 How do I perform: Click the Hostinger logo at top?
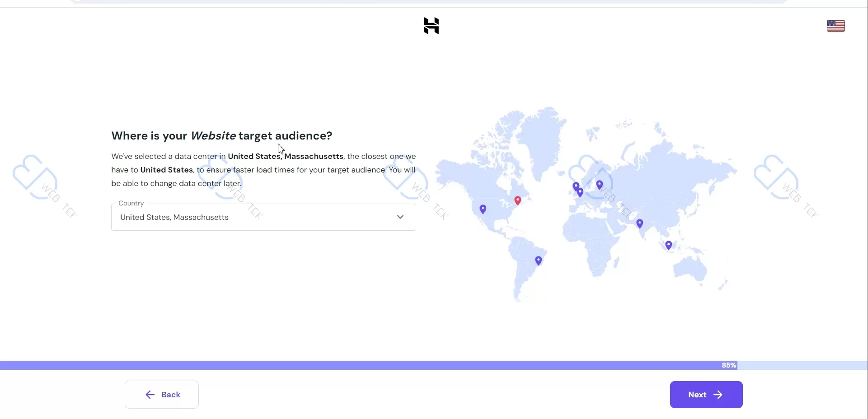click(x=432, y=26)
